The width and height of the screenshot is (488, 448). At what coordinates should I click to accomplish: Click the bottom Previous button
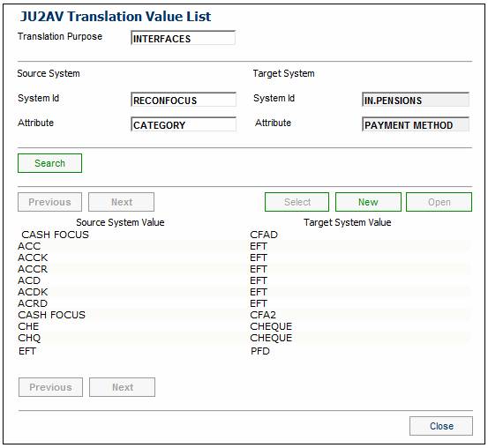pyautogui.click(x=50, y=387)
